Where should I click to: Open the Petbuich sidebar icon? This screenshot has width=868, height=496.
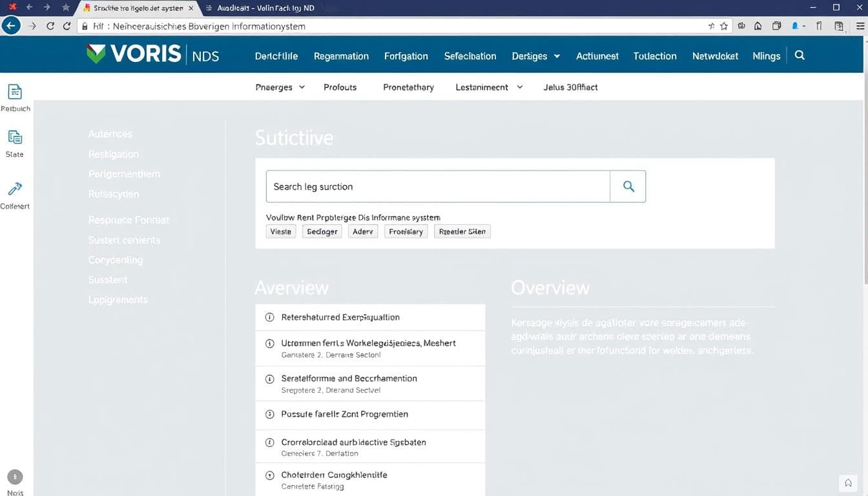pyautogui.click(x=15, y=92)
